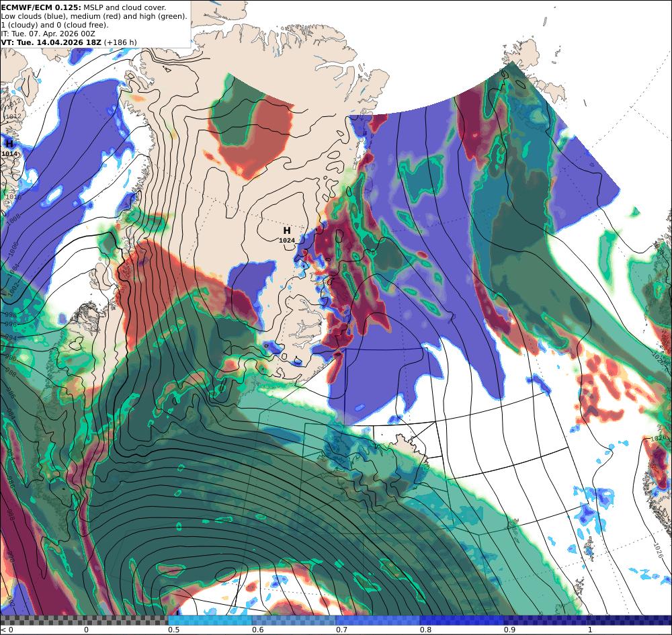The width and height of the screenshot is (672, 635).
Task: Click the 0.6–0.7 colorbar segment
Action: 294,620
